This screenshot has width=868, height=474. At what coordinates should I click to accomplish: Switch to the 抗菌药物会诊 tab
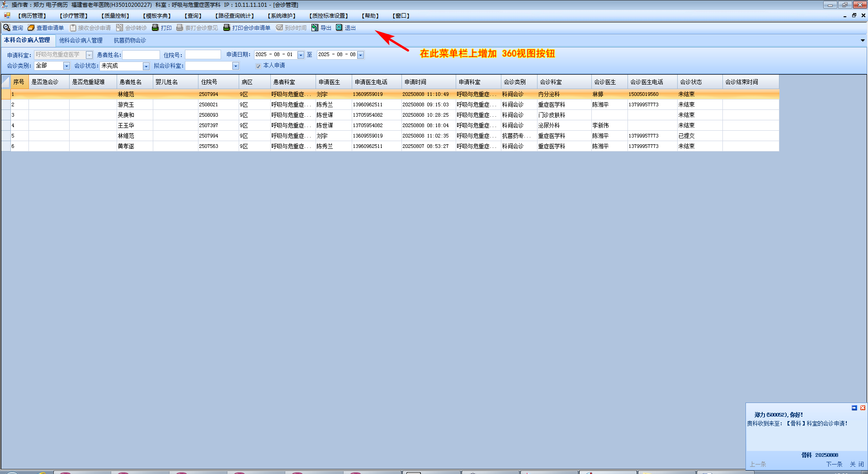(x=130, y=40)
